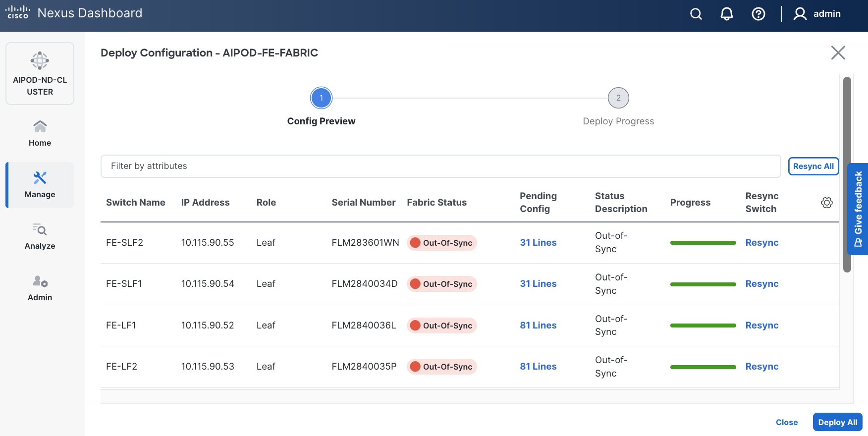Open 81 Lines pending config for FE-LF1
This screenshot has height=436, width=868.
click(538, 326)
